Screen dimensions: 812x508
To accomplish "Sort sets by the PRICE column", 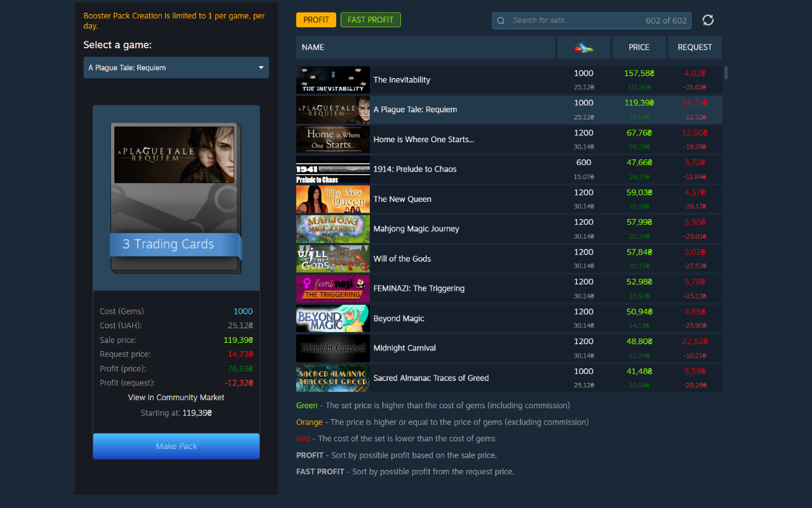I will 639,47.
